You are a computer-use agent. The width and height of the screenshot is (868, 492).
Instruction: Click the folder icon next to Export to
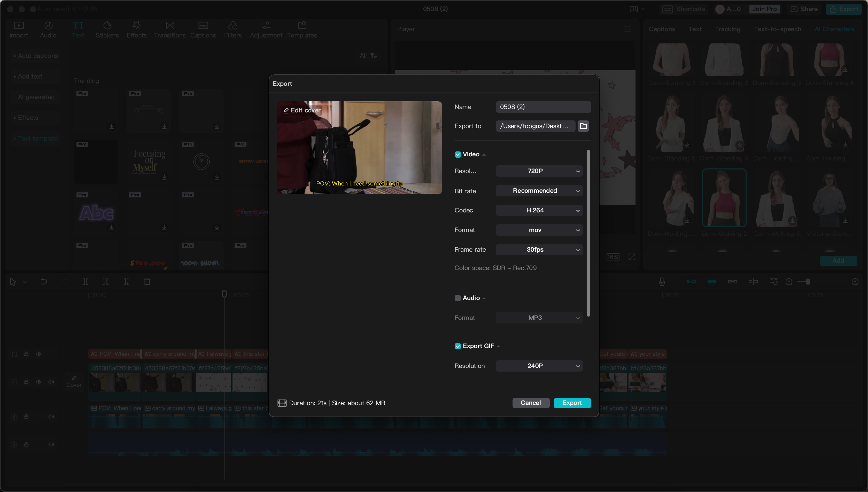coord(583,126)
